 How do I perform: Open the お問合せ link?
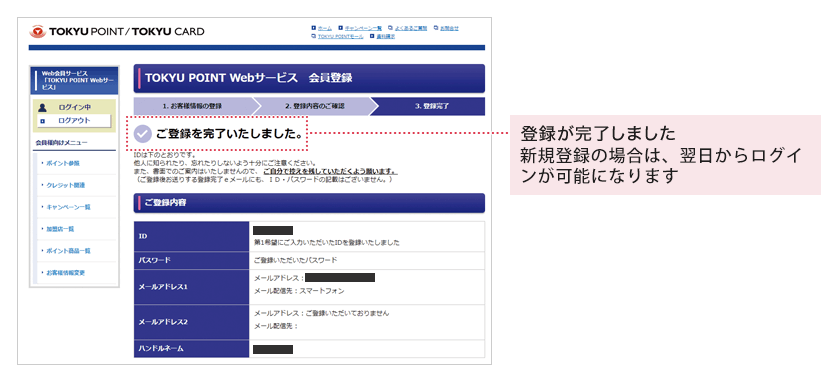coord(449,28)
